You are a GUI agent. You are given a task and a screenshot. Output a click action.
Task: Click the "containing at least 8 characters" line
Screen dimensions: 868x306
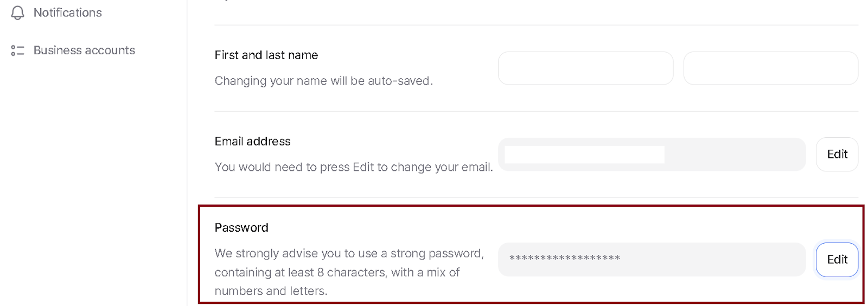pyautogui.click(x=337, y=272)
